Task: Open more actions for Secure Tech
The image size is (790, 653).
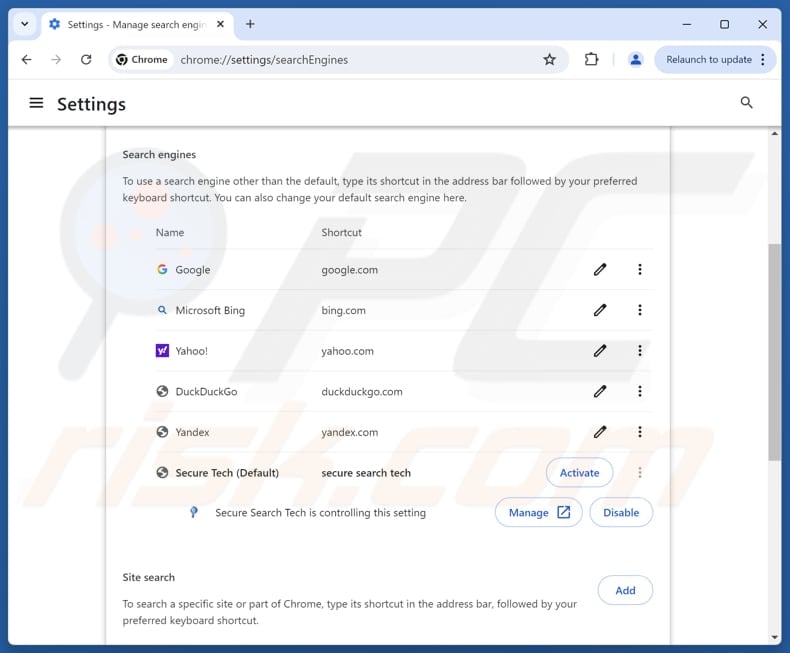Action: (640, 473)
